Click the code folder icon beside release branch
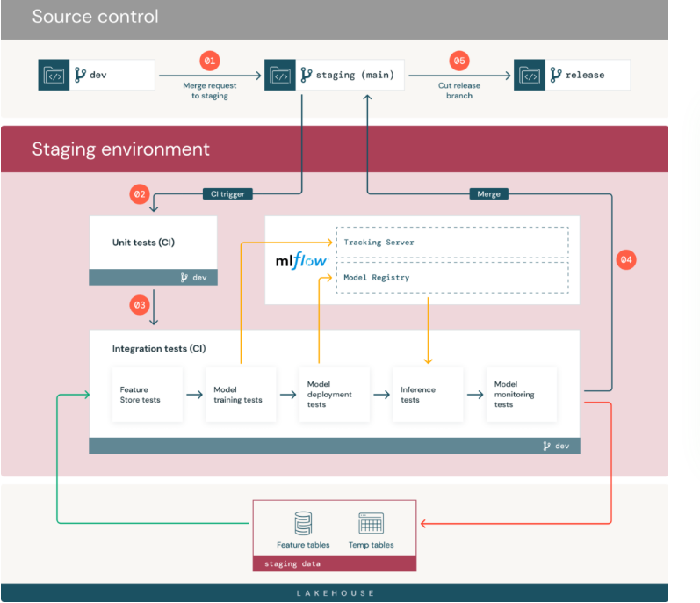700x603 pixels. point(530,75)
